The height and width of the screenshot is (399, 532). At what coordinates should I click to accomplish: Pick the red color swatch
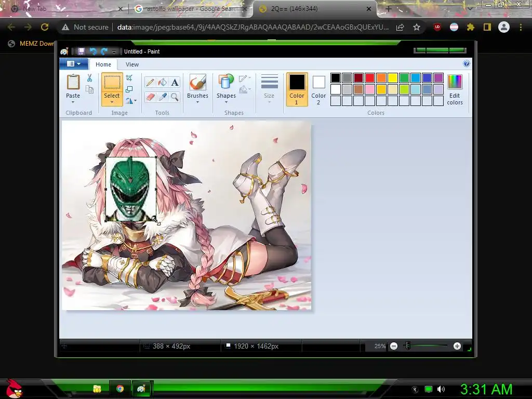(x=370, y=78)
